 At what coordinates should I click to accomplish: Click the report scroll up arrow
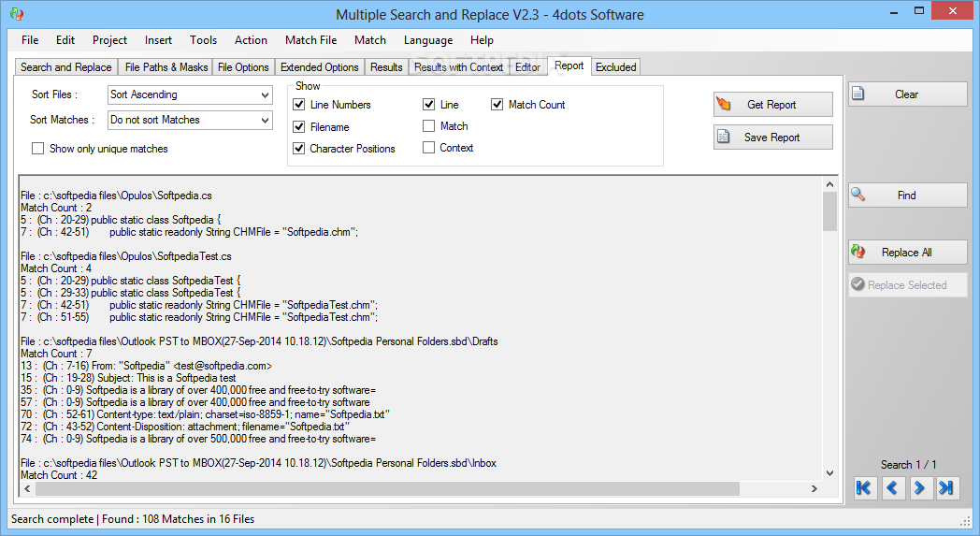(829, 184)
